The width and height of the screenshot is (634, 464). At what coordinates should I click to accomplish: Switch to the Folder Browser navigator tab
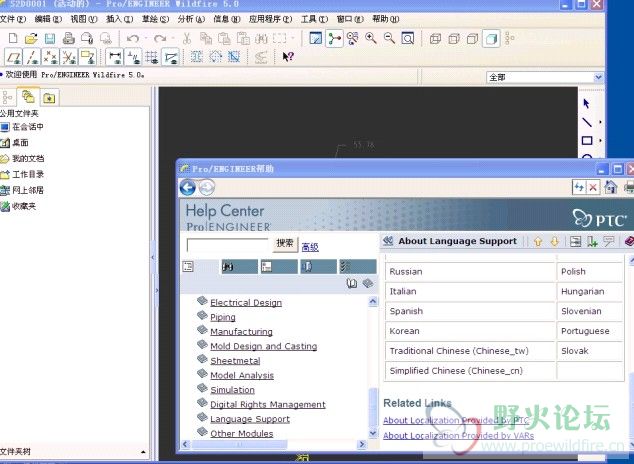click(x=28, y=97)
